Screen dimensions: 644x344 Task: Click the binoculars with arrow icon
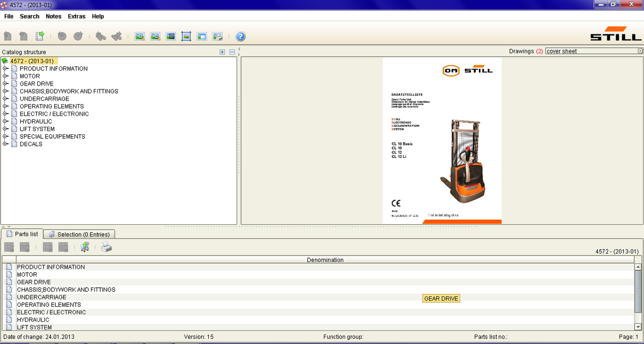117,36
